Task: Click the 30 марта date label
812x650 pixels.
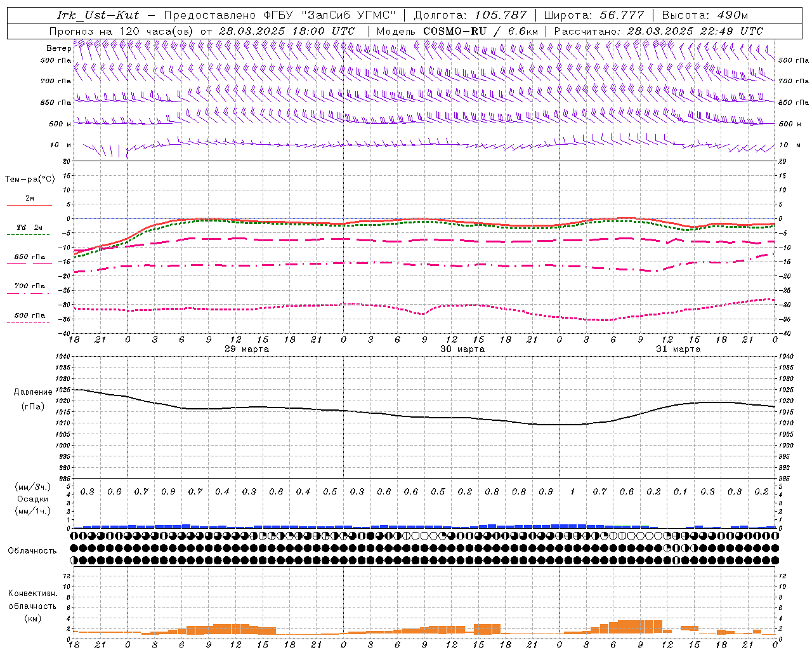Action: click(462, 349)
